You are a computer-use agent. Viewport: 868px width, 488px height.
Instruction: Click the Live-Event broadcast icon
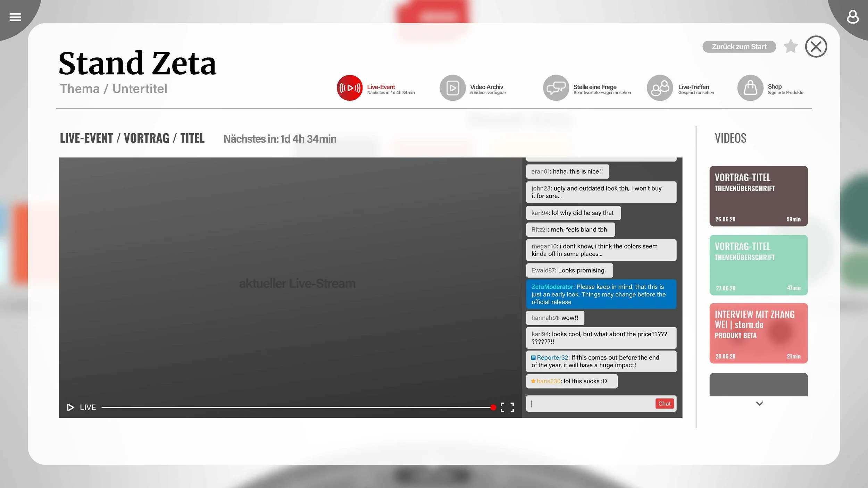click(x=349, y=88)
